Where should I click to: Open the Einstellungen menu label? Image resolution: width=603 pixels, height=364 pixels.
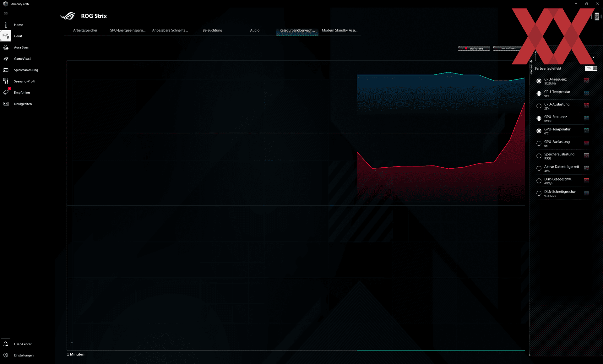click(x=24, y=355)
